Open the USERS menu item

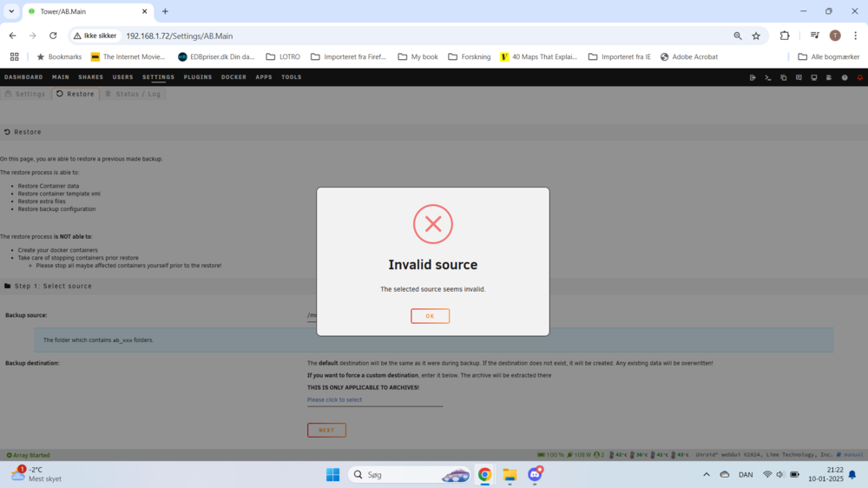pyautogui.click(x=123, y=77)
